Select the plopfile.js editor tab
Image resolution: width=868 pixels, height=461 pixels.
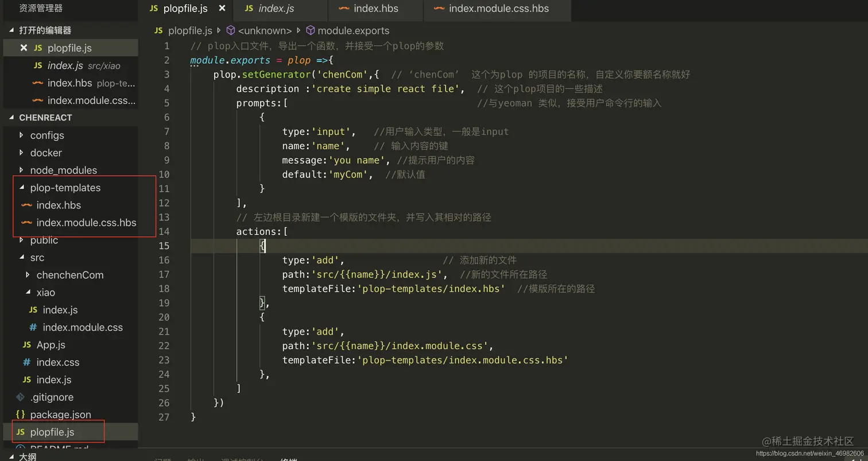(185, 9)
